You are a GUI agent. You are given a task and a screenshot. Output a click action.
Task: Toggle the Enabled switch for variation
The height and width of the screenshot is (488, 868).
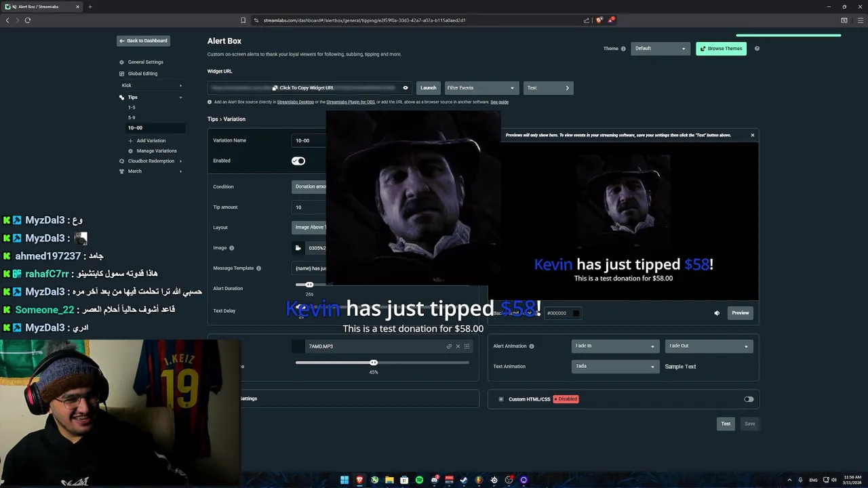pos(298,161)
